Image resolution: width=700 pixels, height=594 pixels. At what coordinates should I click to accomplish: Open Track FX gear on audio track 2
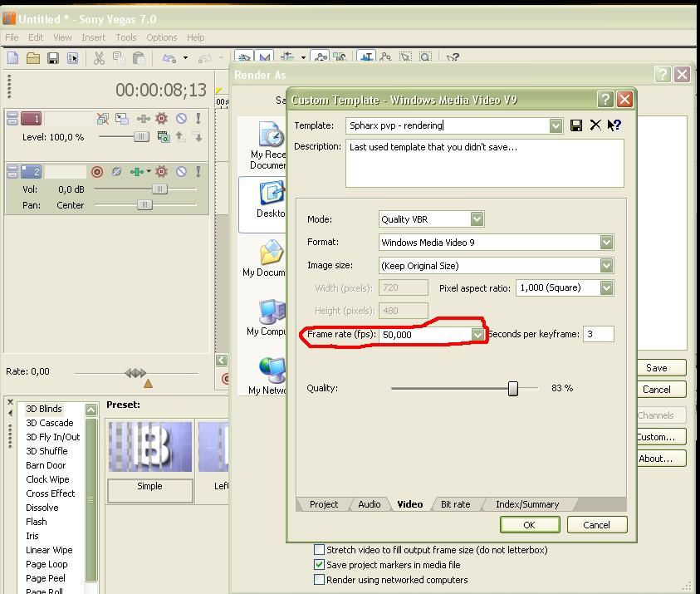[162, 171]
